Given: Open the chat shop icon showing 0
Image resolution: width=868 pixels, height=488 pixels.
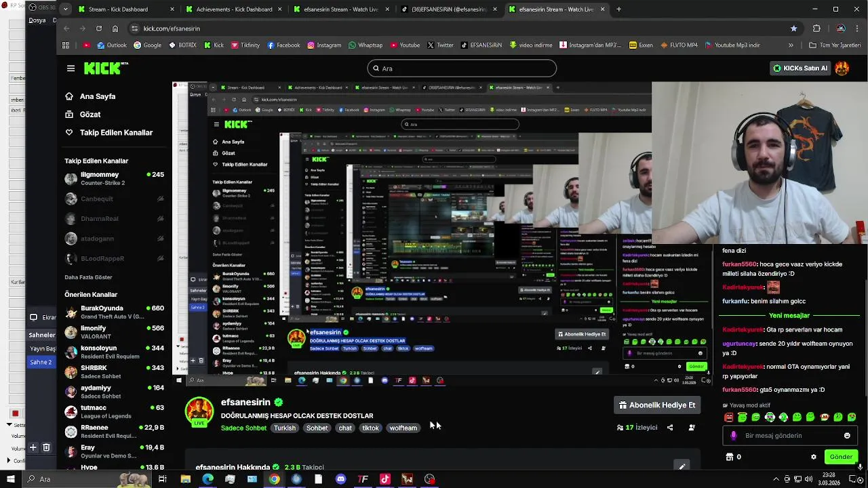Looking at the screenshot, I should click(733, 457).
